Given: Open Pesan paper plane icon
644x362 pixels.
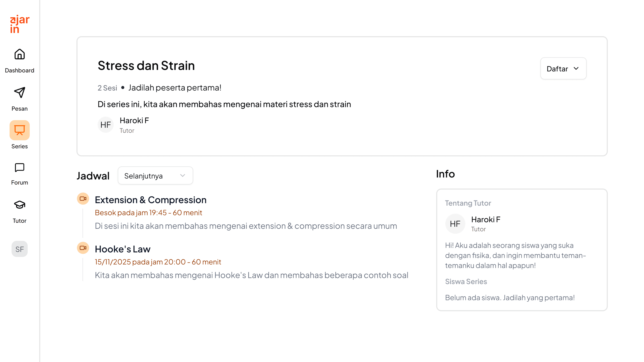Looking at the screenshot, I should (x=19, y=93).
